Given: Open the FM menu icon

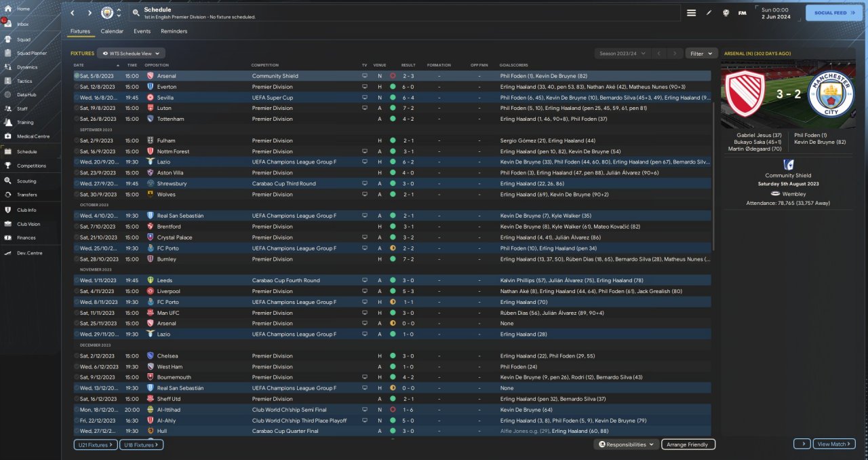Looking at the screenshot, I should point(743,13).
